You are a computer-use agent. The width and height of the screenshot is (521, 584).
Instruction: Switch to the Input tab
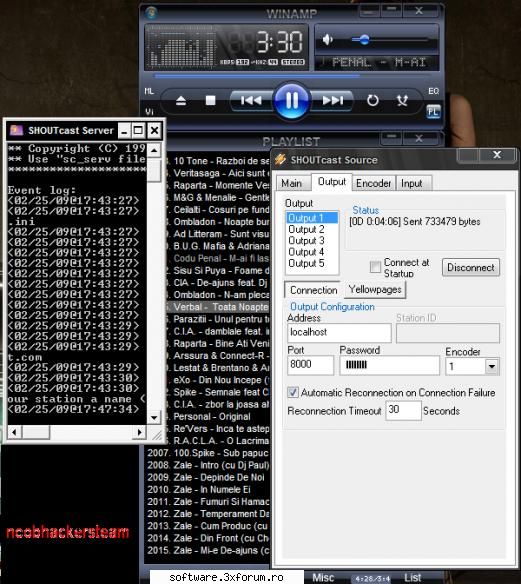(x=412, y=183)
